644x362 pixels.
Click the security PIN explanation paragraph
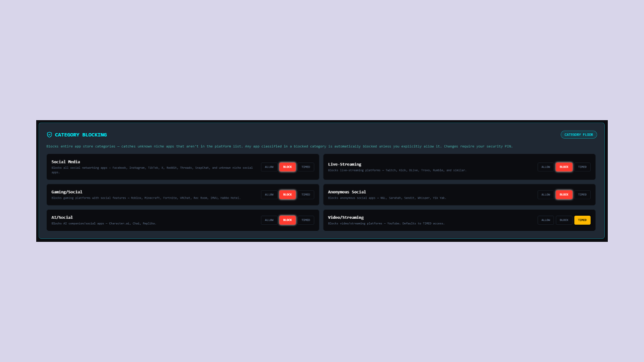[x=280, y=146]
